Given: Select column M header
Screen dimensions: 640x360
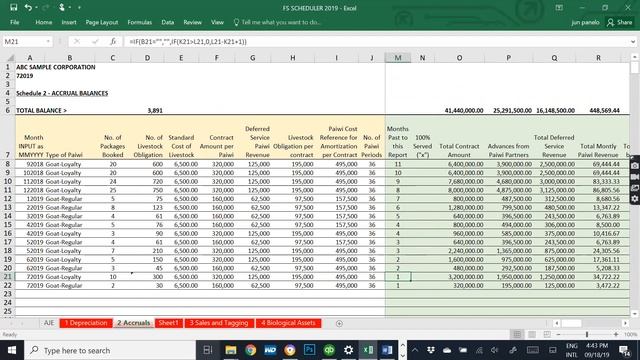Looking at the screenshot, I should coord(398,58).
